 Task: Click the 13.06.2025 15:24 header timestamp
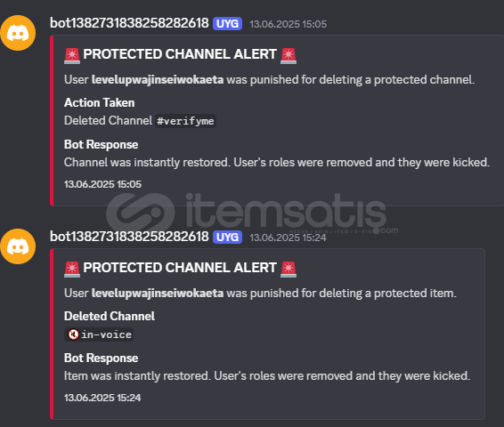click(x=288, y=238)
